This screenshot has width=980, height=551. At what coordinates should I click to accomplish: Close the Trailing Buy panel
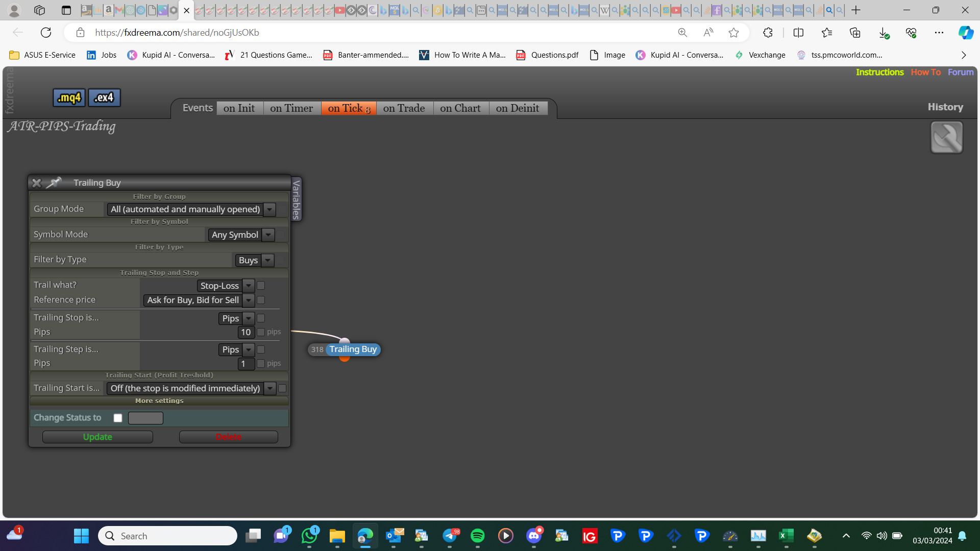tap(36, 183)
